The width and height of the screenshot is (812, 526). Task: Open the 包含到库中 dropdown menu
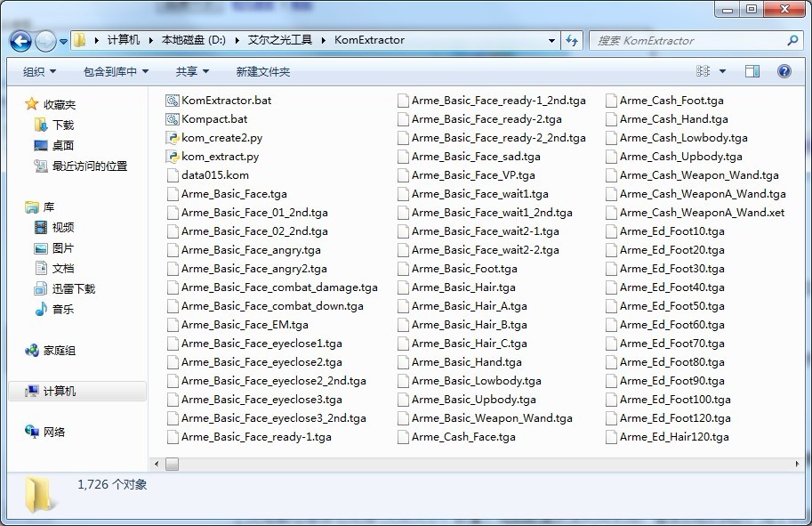click(x=116, y=71)
